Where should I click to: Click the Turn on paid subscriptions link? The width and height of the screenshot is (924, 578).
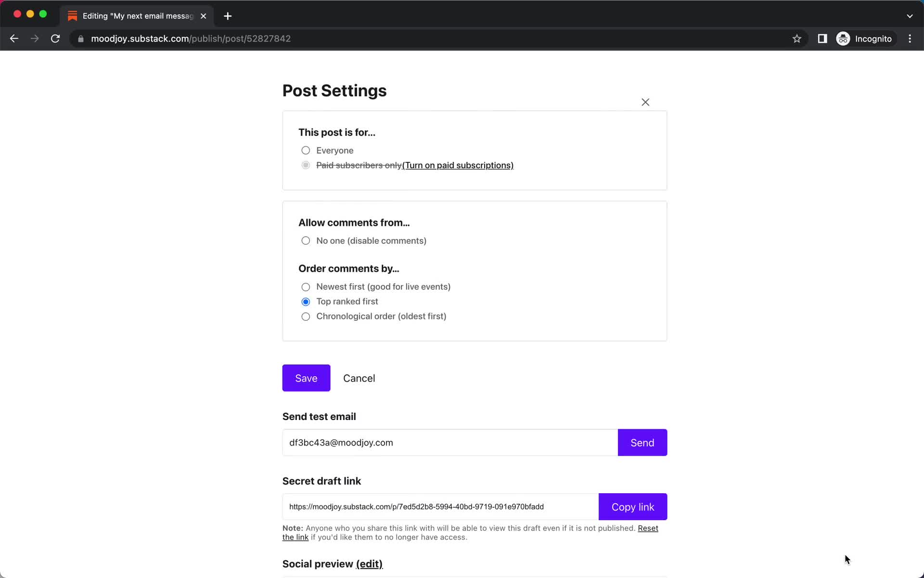point(458,165)
